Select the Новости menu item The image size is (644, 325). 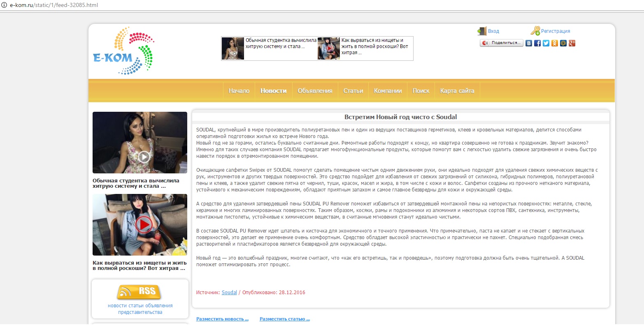coord(274,91)
